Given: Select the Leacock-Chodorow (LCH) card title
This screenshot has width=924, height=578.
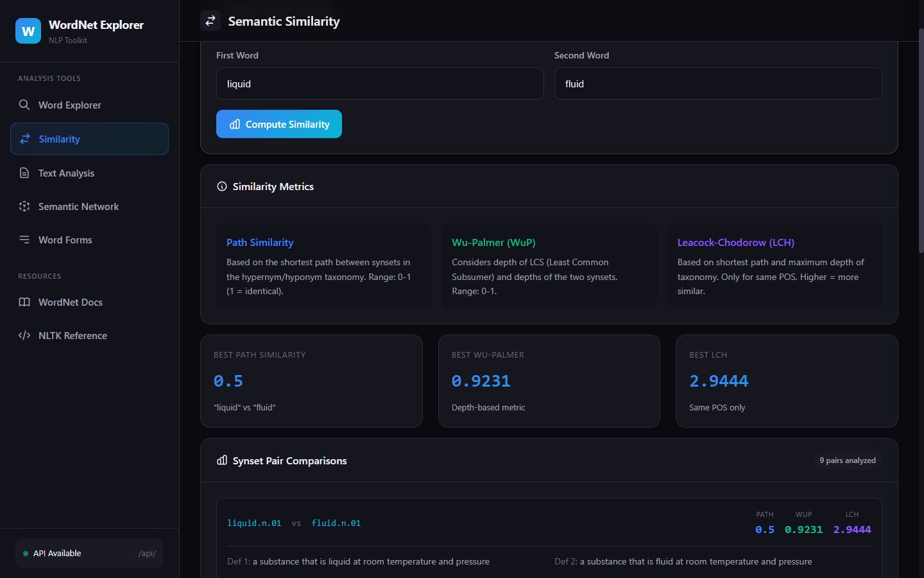Looking at the screenshot, I should click(735, 242).
